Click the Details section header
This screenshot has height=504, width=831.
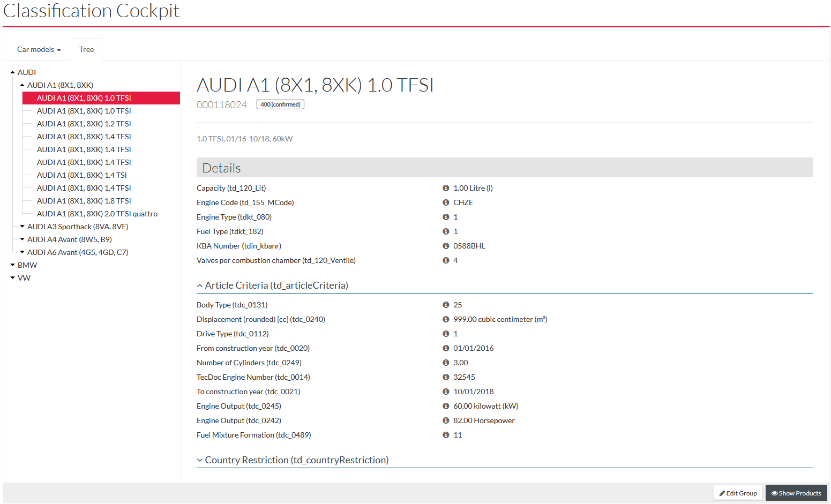(x=505, y=168)
